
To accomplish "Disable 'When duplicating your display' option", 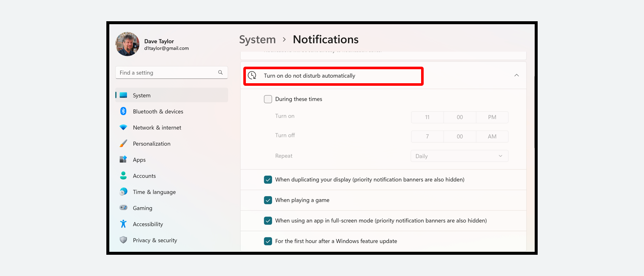I will [x=268, y=180].
